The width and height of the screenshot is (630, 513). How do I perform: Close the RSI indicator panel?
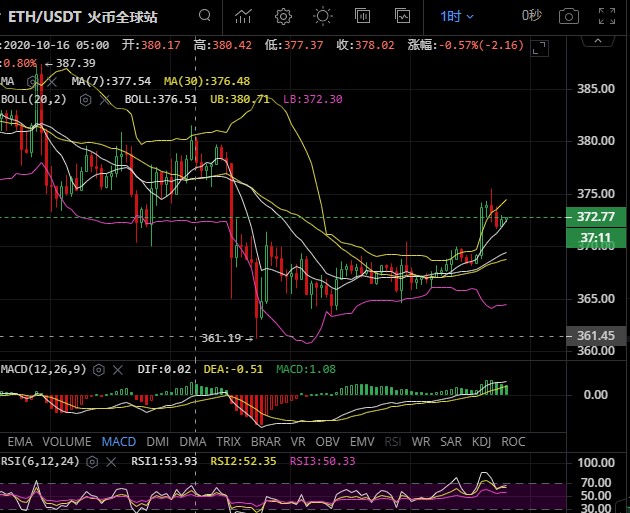coord(111,461)
